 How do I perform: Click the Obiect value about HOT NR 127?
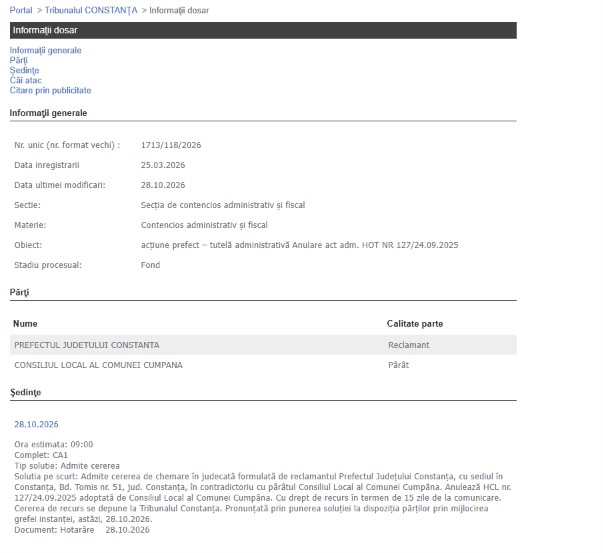click(x=299, y=245)
